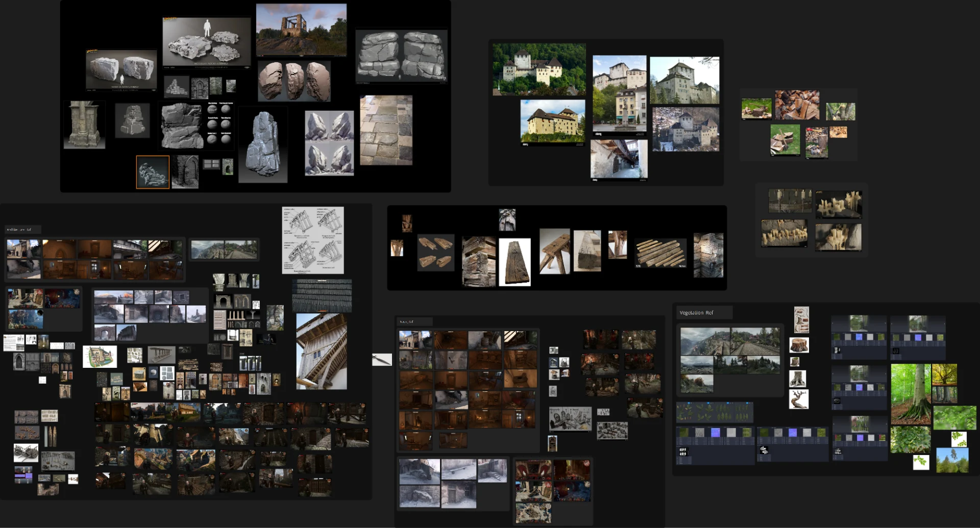Select the white sword thumbnail

(x=382, y=359)
